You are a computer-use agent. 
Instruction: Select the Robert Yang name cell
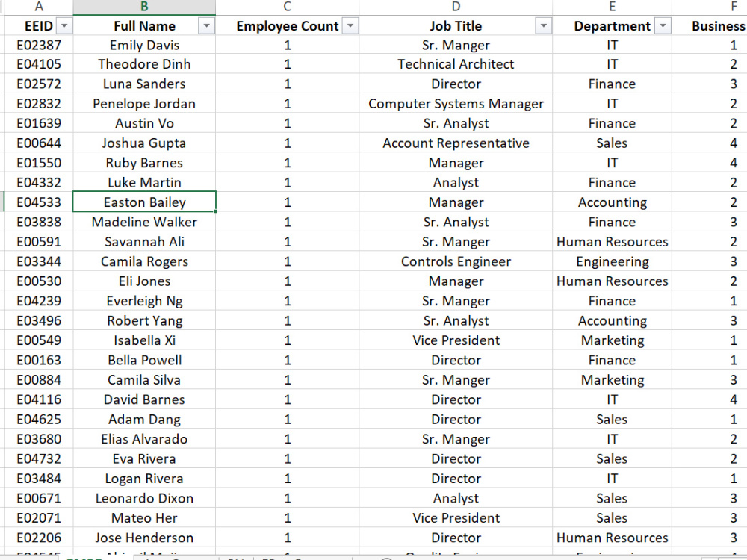[x=144, y=320]
